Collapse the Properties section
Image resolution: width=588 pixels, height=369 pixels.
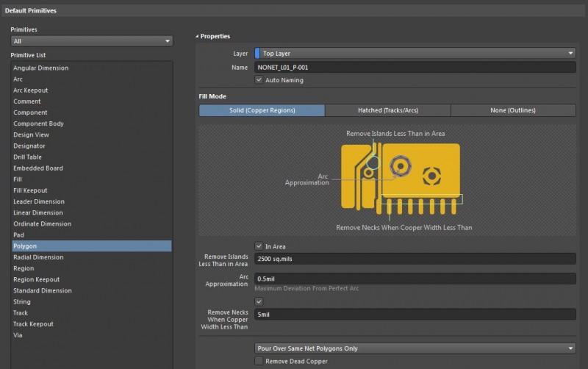pos(197,36)
